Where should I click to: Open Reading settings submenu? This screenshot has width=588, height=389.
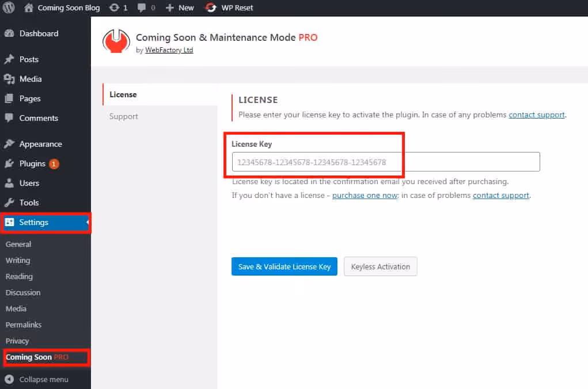pyautogui.click(x=19, y=277)
